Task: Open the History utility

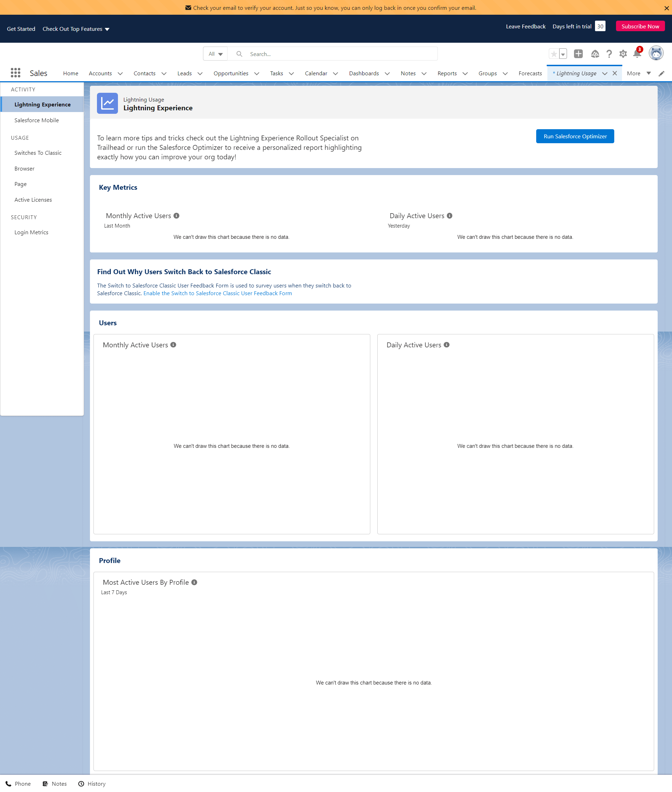Action: coord(92,784)
